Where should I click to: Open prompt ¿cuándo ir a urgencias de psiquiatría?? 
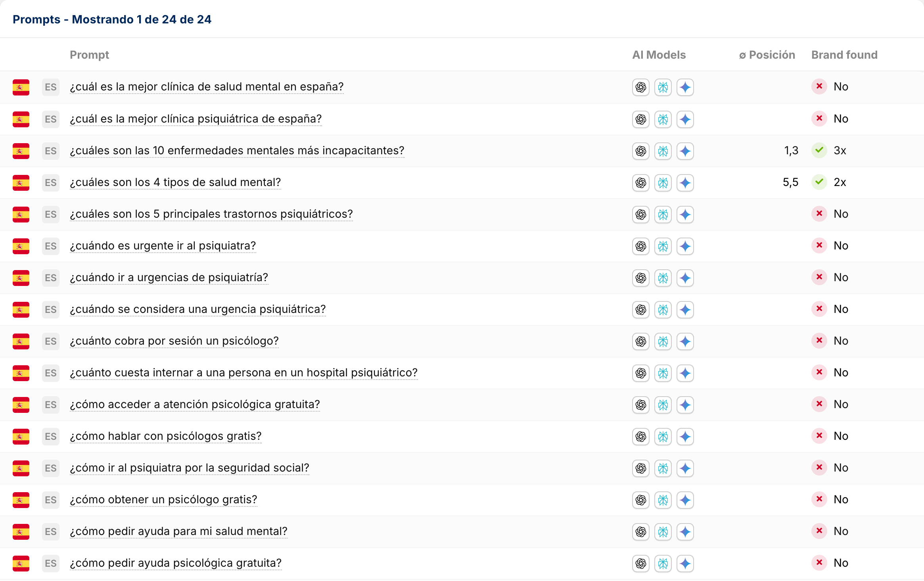point(169,278)
